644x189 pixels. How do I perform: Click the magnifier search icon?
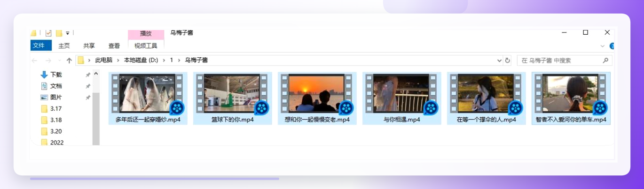pyautogui.click(x=605, y=60)
